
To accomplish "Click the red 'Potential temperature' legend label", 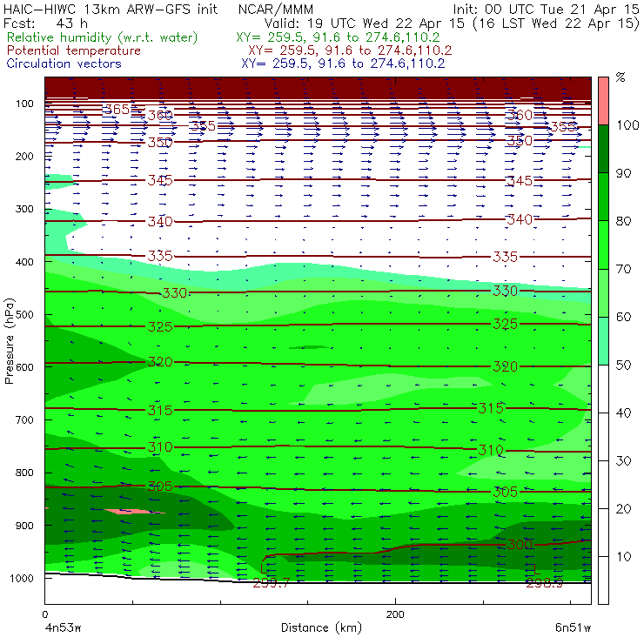I will (74, 50).
